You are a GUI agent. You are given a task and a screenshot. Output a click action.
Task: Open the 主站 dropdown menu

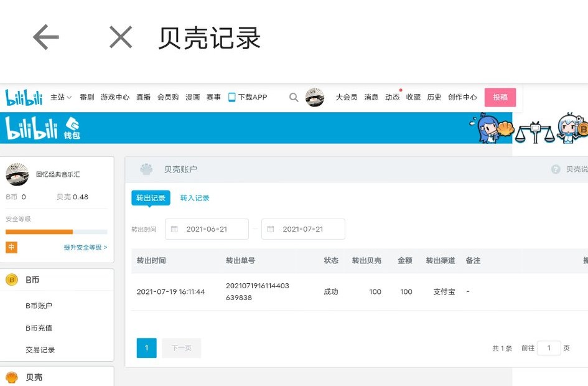click(60, 97)
